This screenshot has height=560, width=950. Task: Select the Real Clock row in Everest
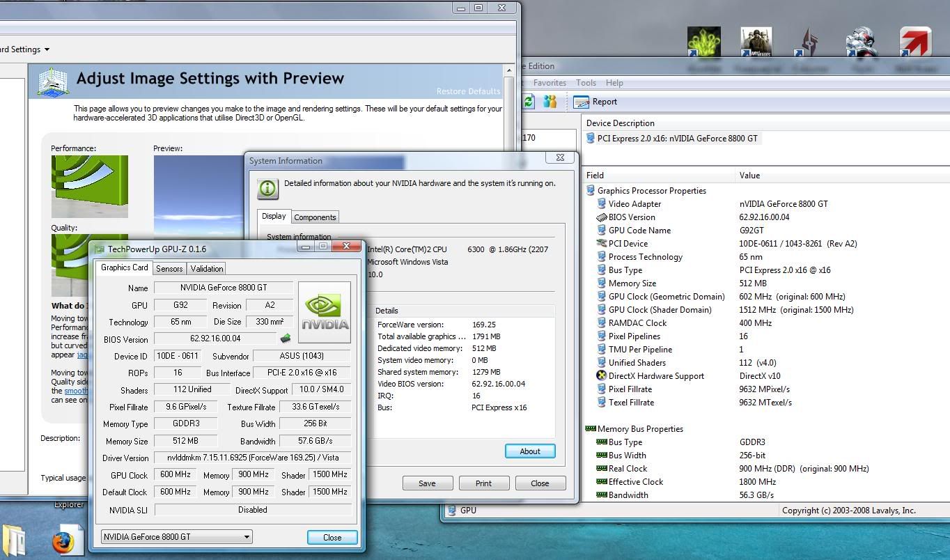point(766,469)
